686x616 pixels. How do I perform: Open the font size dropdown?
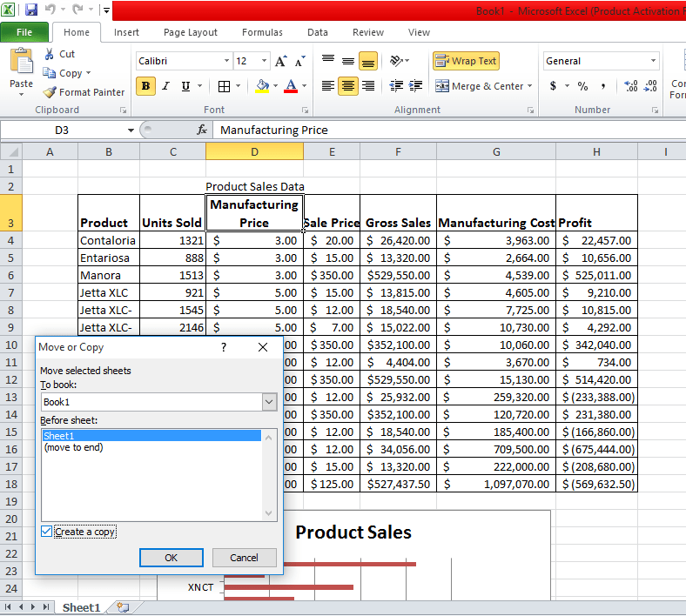[265, 61]
